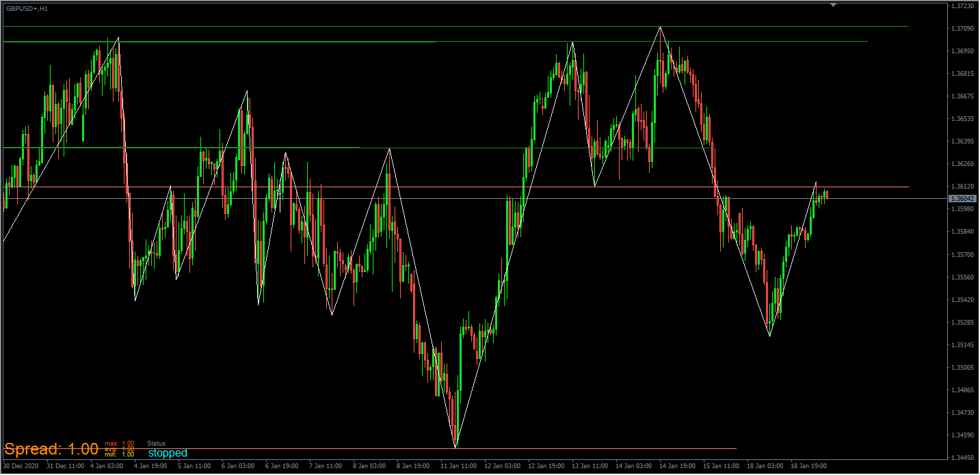
Task: Click the '30 Dec 2020' time axis label
Action: pyautogui.click(x=21, y=466)
